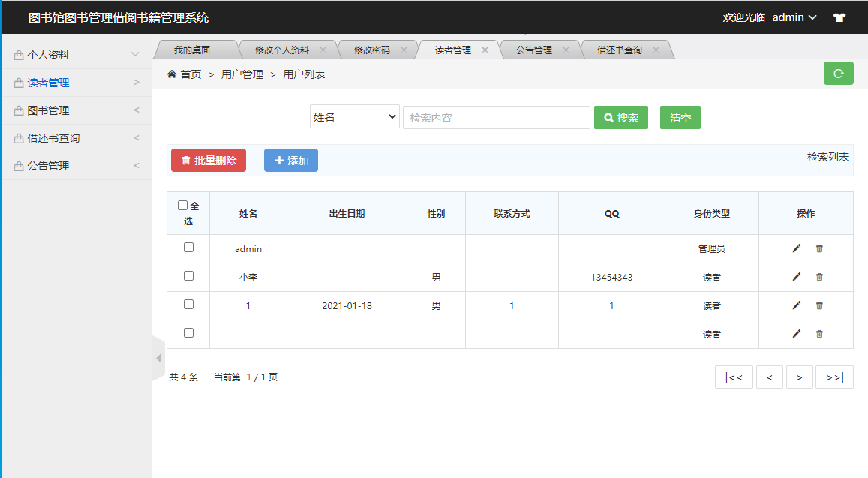Switch to the 修改密码 tab
This screenshot has width=868, height=478.
[x=373, y=49]
